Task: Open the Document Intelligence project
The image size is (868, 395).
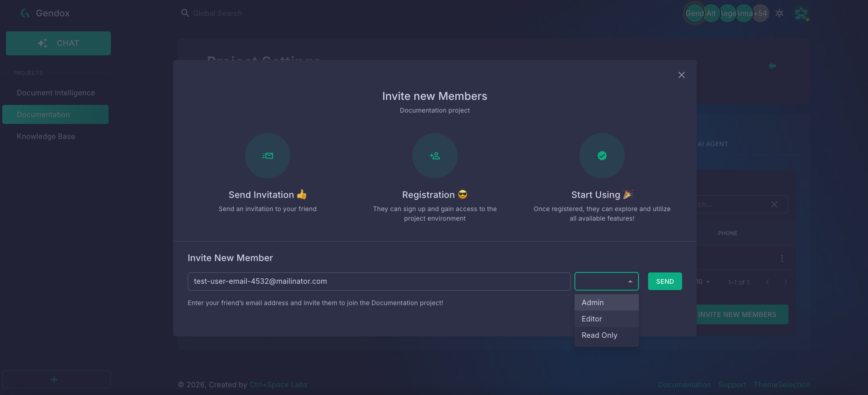Action: pos(55,93)
